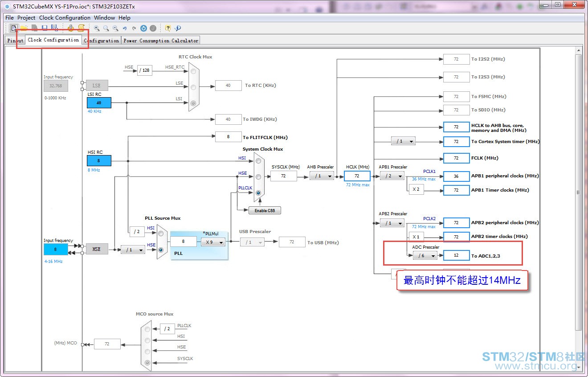Generate the report using the scroll icon
This screenshot has width=588, height=377.
(x=81, y=28)
